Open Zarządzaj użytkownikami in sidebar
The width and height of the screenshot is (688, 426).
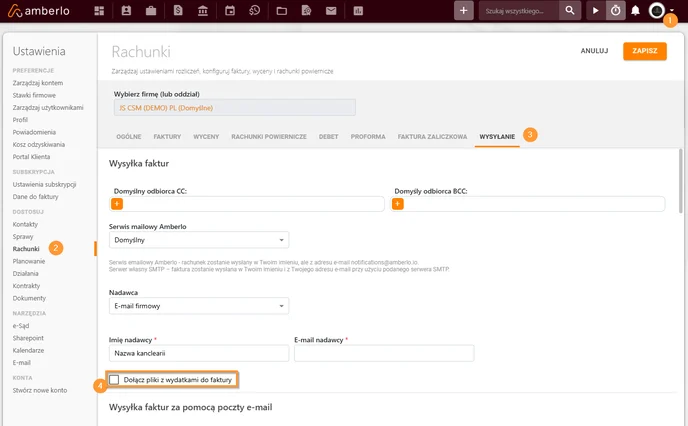tap(48, 107)
